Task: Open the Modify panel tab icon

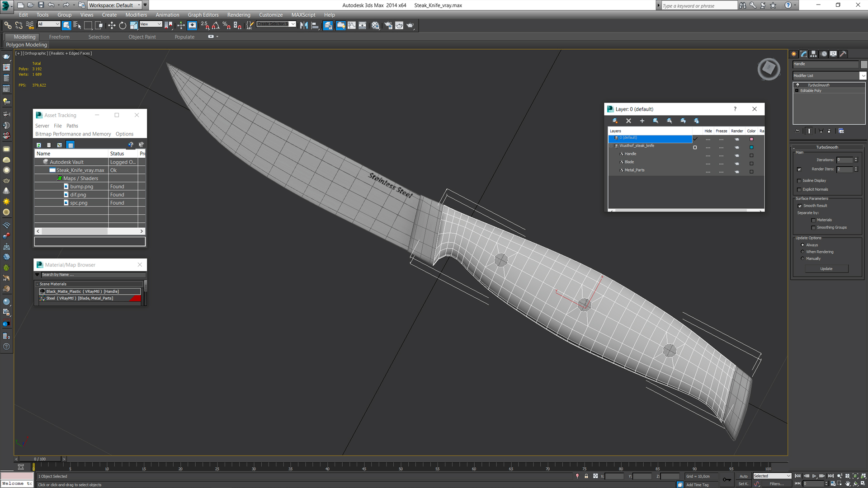Action: (x=804, y=54)
